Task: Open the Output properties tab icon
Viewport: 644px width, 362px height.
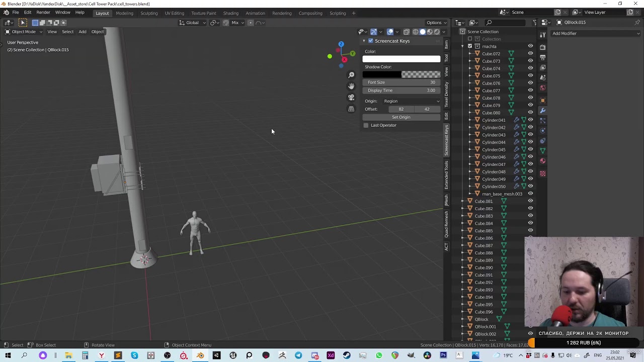Action: [x=543, y=57]
